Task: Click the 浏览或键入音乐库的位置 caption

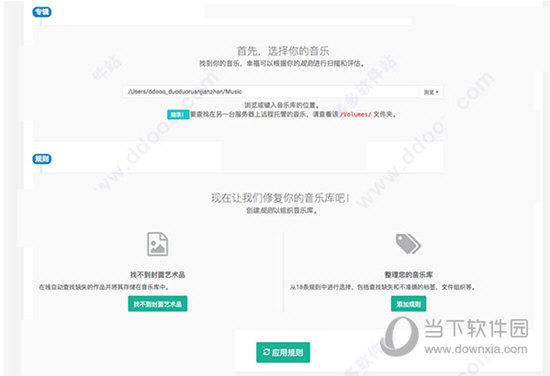Action: click(282, 105)
